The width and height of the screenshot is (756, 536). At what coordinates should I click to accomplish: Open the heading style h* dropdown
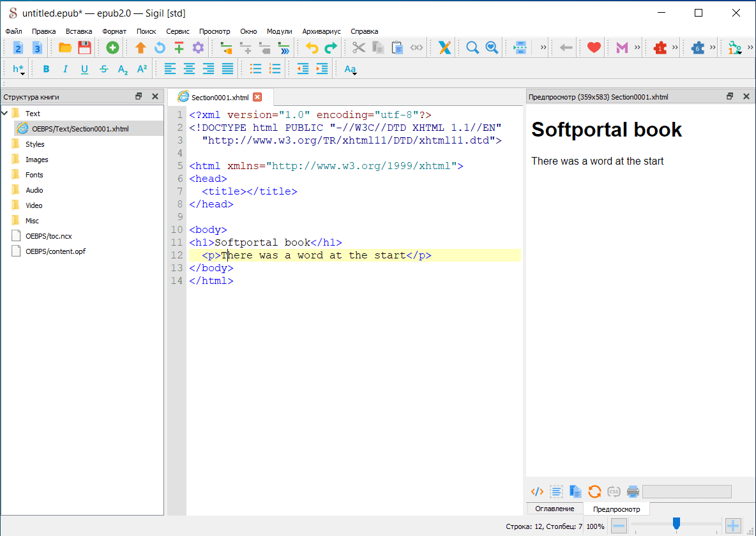click(x=19, y=69)
